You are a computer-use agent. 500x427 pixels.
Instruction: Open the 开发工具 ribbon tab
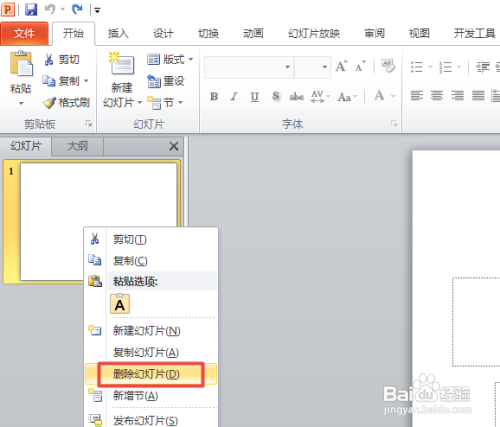click(x=474, y=33)
